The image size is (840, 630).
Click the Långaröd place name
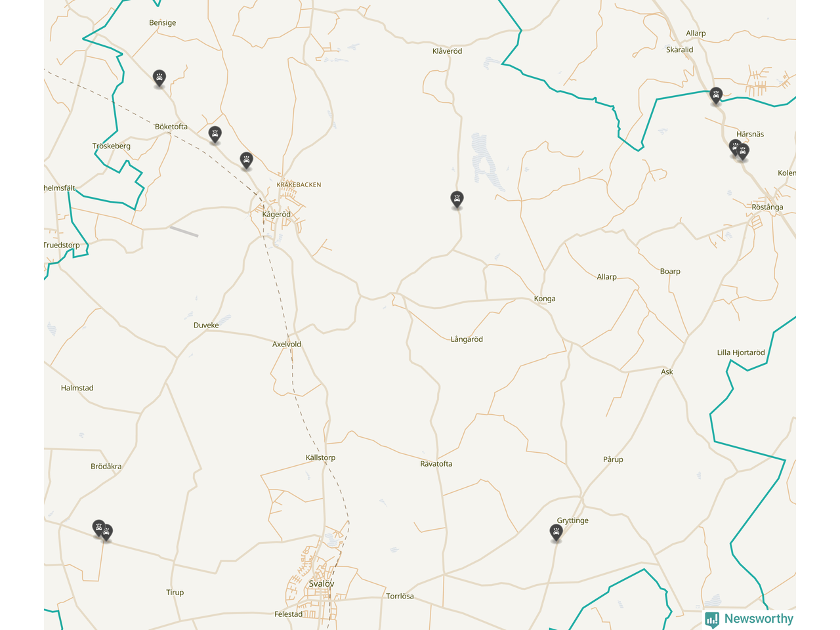click(x=467, y=339)
